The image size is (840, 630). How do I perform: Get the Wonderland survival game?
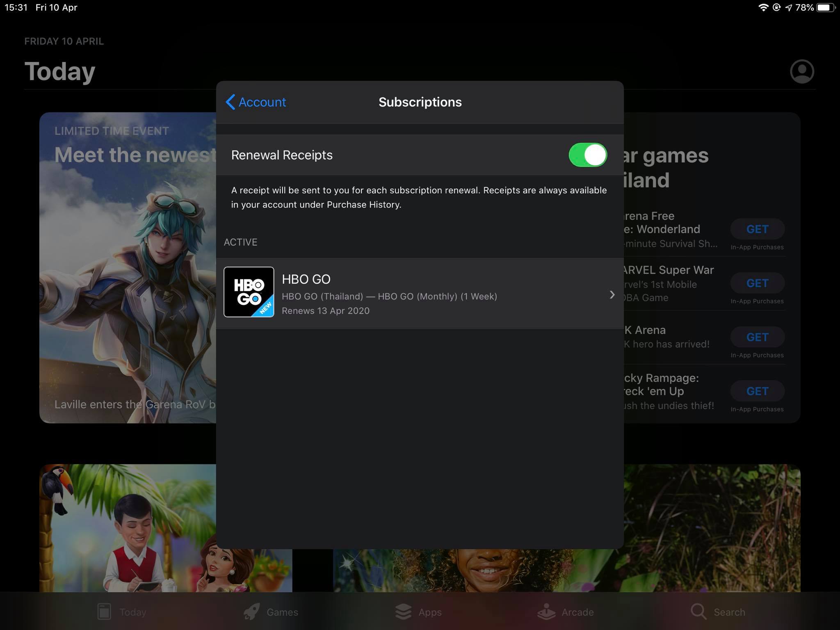(757, 229)
